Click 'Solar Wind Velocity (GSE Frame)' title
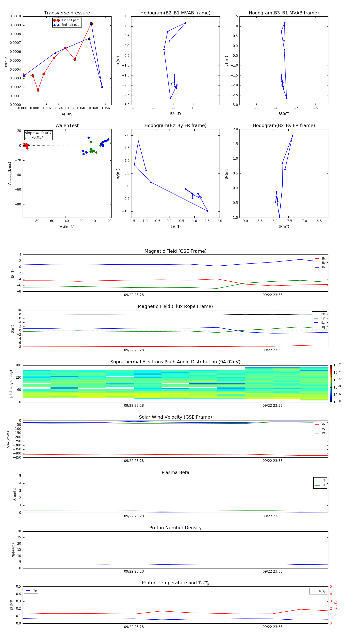The width and height of the screenshot is (351, 644). click(x=175, y=417)
